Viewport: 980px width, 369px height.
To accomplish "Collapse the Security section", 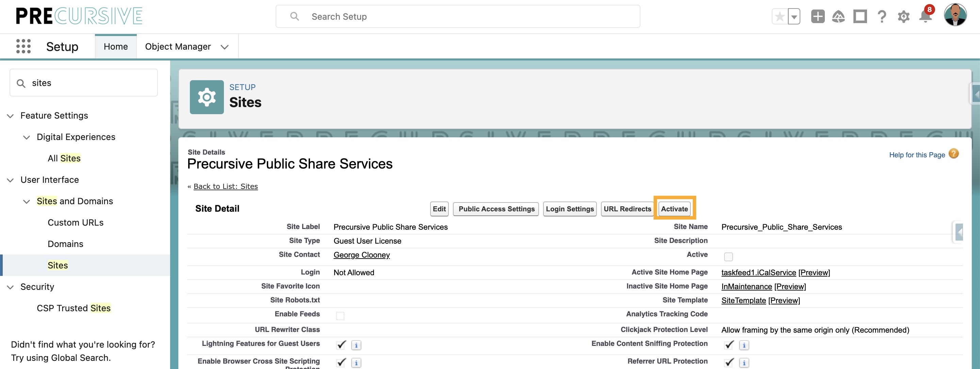I will pyautogui.click(x=10, y=287).
